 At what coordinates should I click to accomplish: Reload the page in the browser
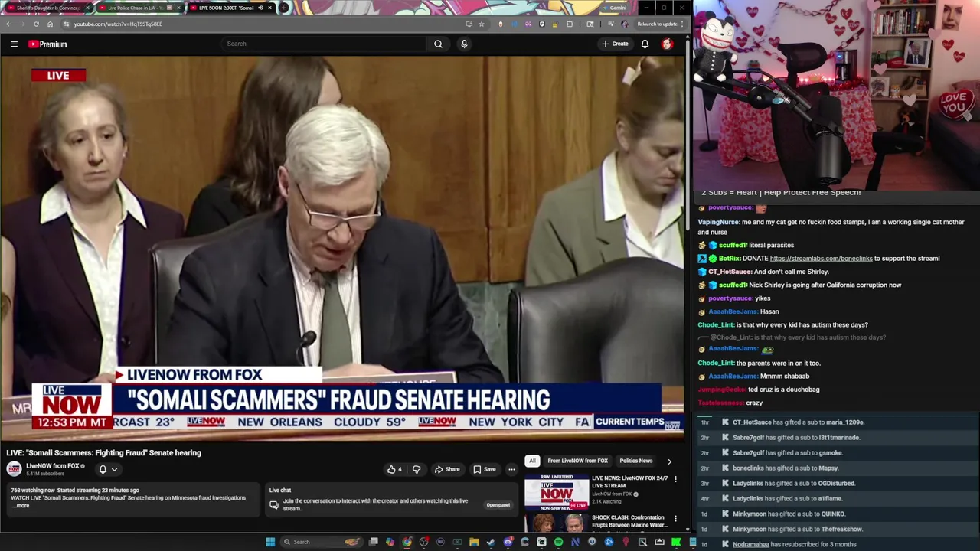36,24
